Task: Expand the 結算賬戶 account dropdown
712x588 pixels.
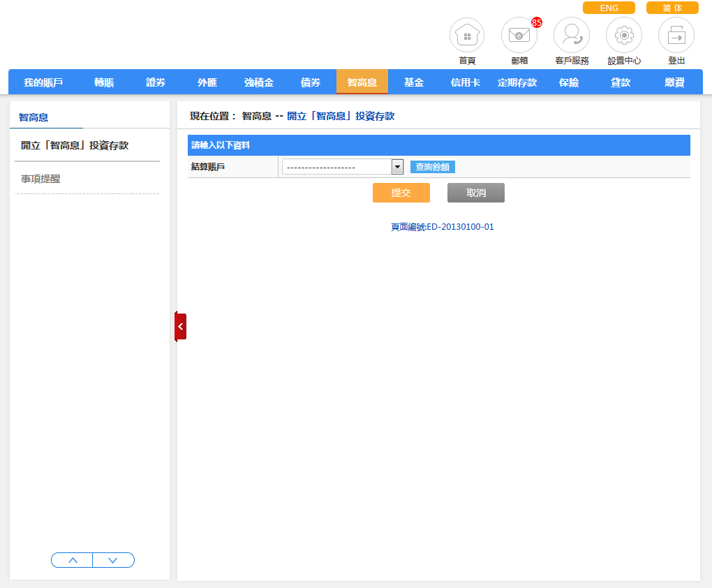Action: tap(397, 167)
